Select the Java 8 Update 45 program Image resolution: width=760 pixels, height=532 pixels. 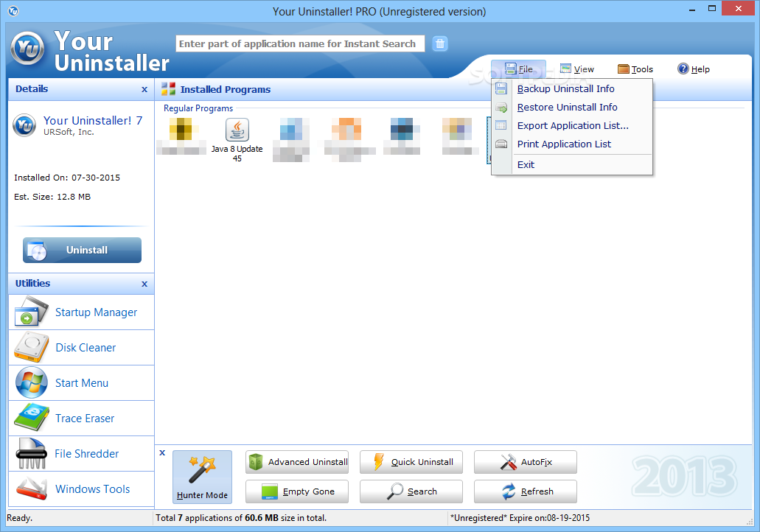(237, 140)
